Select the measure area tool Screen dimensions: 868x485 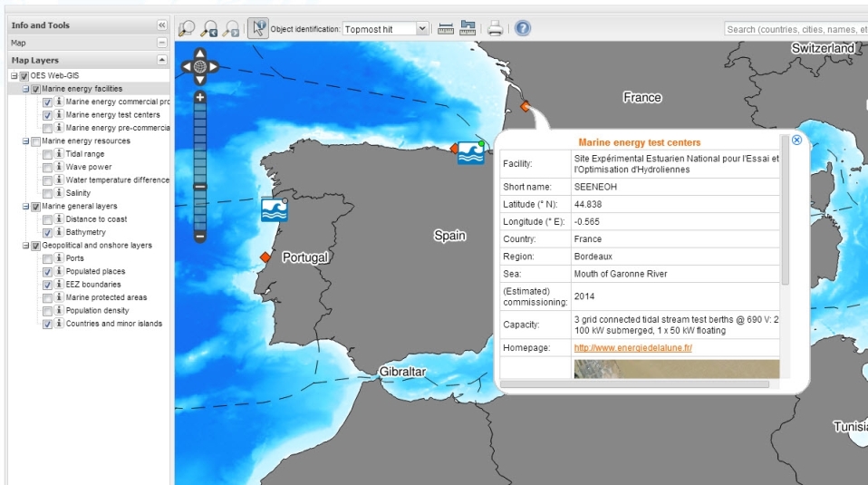click(468, 29)
